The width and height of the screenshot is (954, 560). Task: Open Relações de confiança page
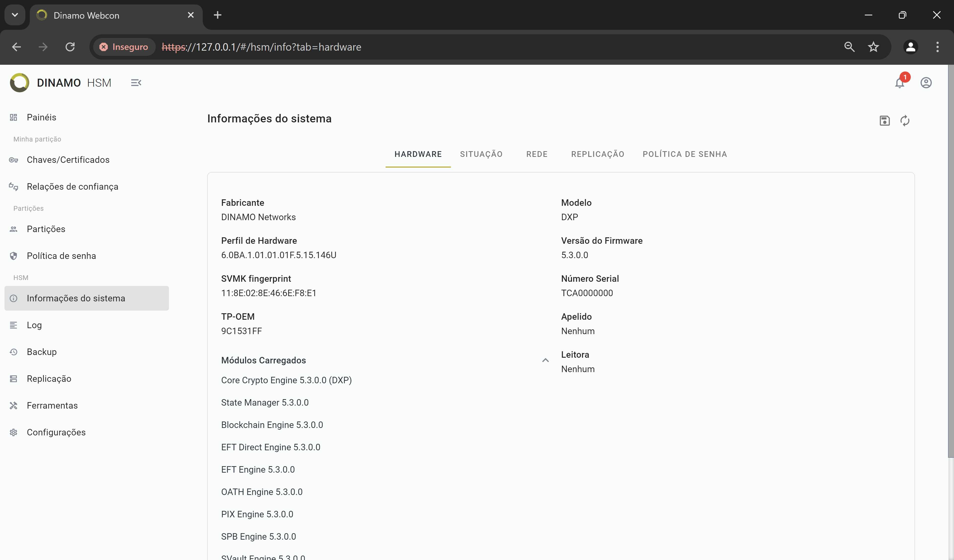pyautogui.click(x=87, y=186)
